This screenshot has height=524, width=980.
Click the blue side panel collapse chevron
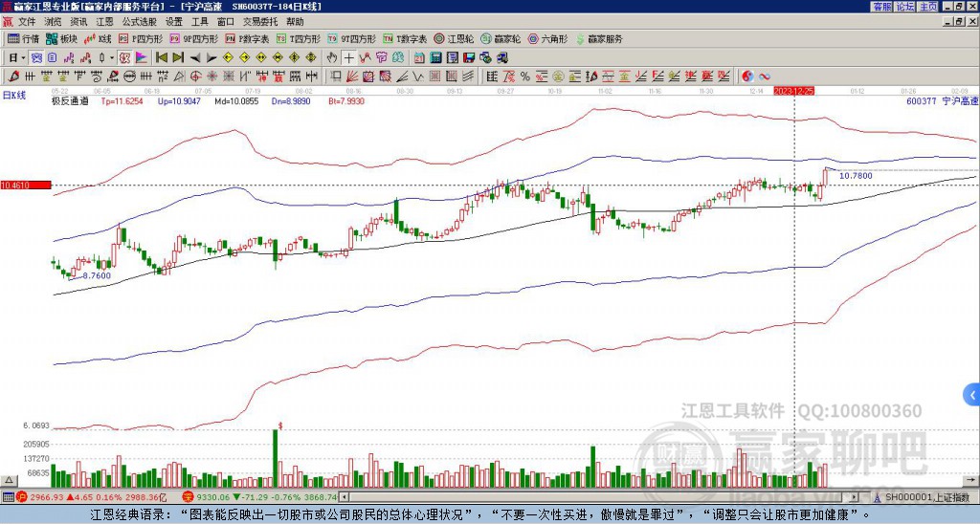pyautogui.click(x=972, y=395)
